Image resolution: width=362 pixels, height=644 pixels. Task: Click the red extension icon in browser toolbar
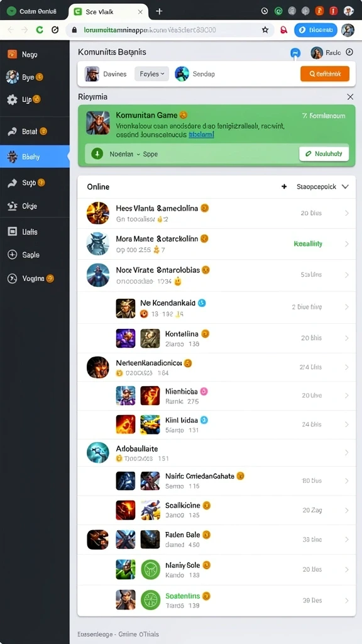[x=283, y=30]
